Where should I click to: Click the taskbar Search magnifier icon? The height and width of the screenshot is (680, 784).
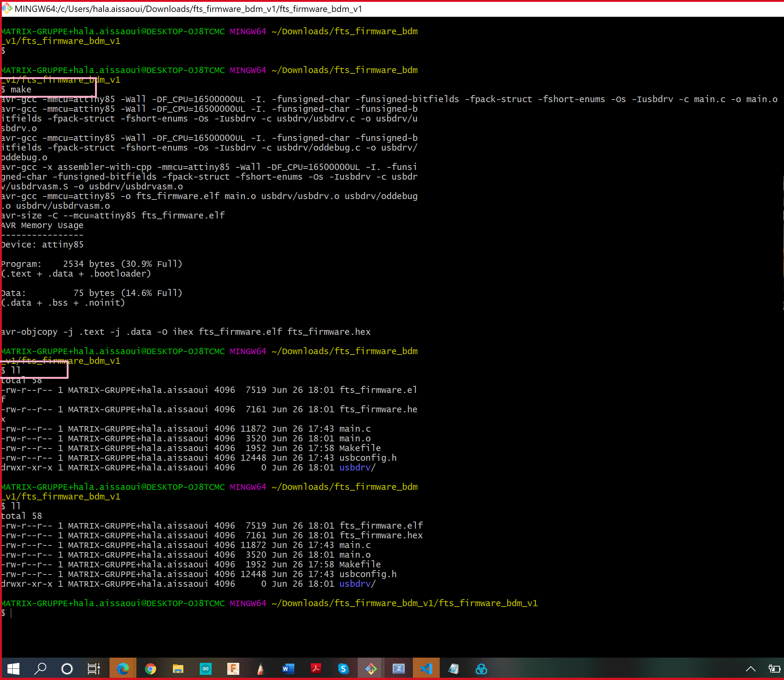tap(40, 669)
